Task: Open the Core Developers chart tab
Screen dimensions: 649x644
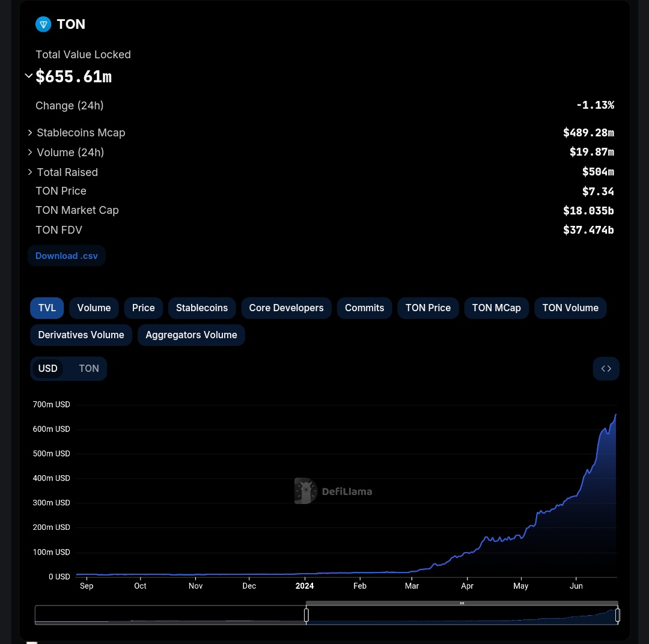Action: tap(286, 308)
